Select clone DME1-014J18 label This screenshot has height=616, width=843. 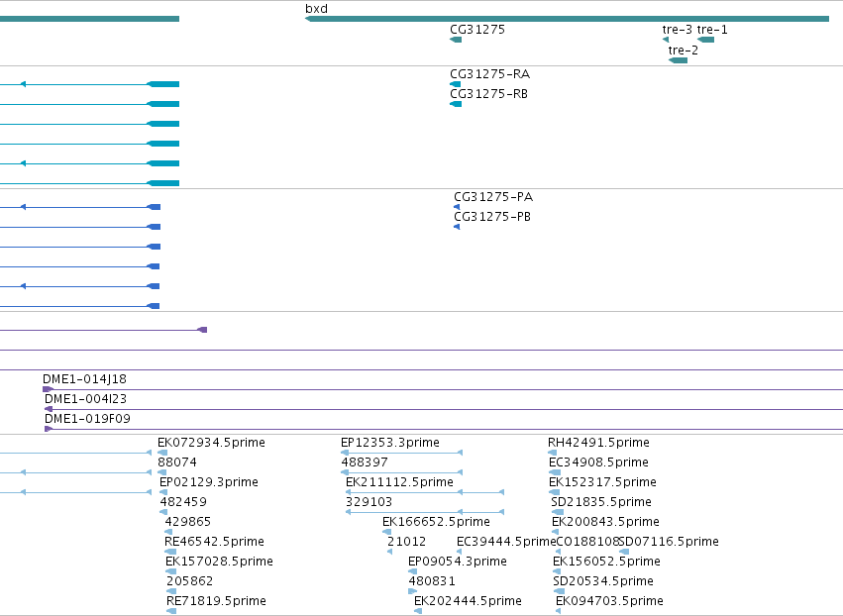coord(84,379)
